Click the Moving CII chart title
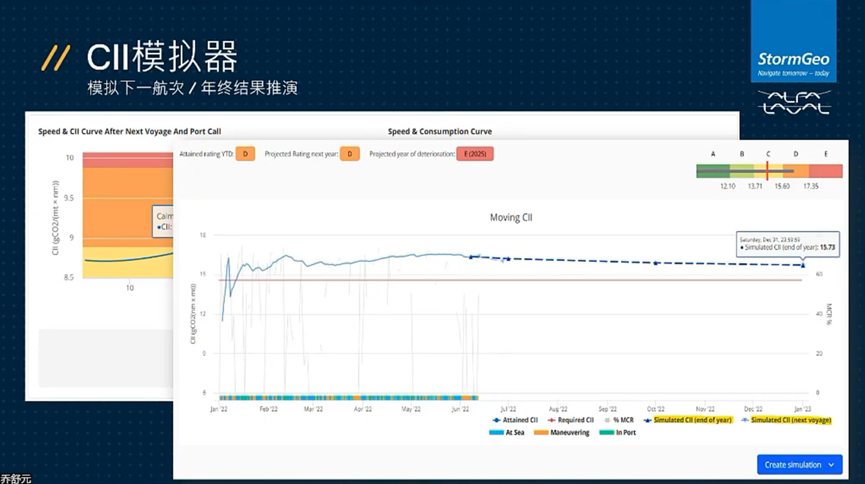Screen dimensions: 865x484 (511, 217)
